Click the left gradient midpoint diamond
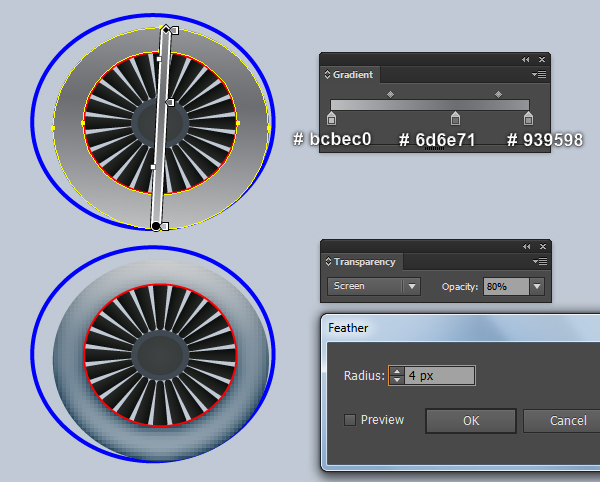The image size is (600, 482). (x=390, y=94)
